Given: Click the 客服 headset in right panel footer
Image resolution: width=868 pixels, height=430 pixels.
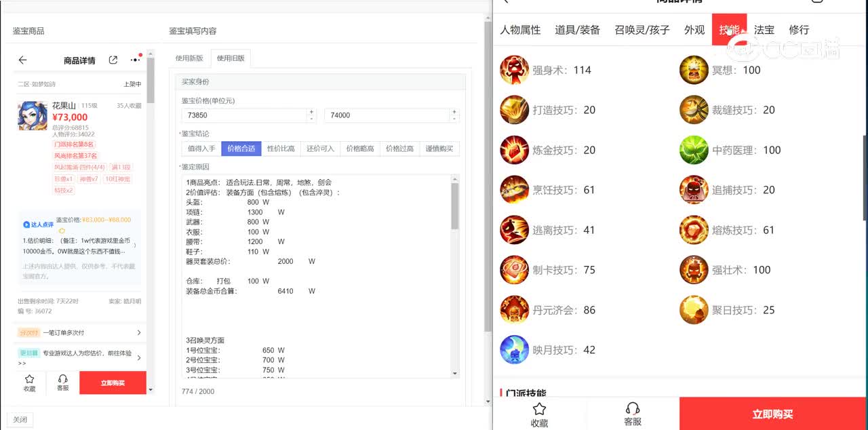Looking at the screenshot, I should pyautogui.click(x=633, y=408).
